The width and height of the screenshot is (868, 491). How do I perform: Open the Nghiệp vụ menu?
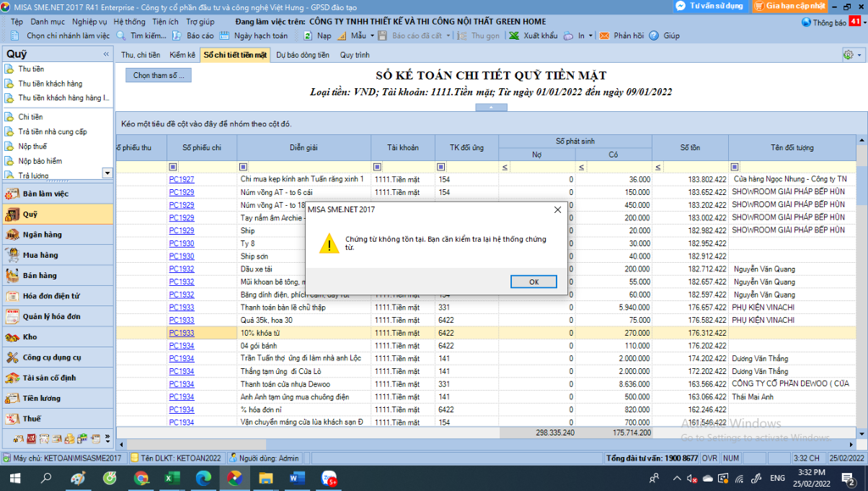[89, 21]
